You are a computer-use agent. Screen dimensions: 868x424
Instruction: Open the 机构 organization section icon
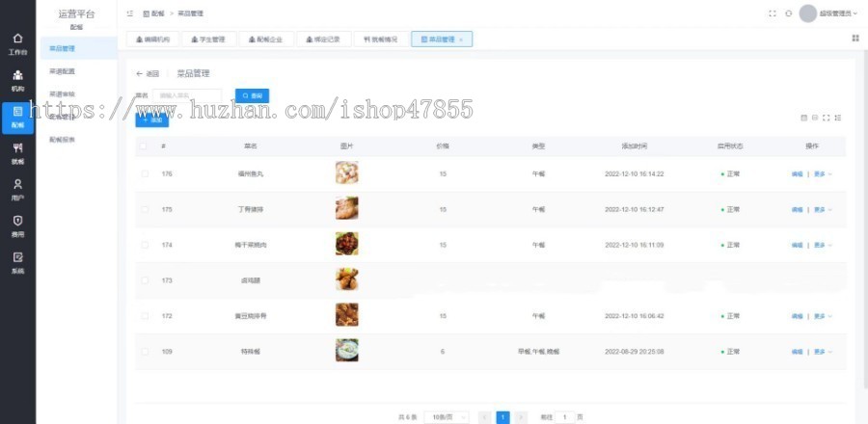click(17, 75)
